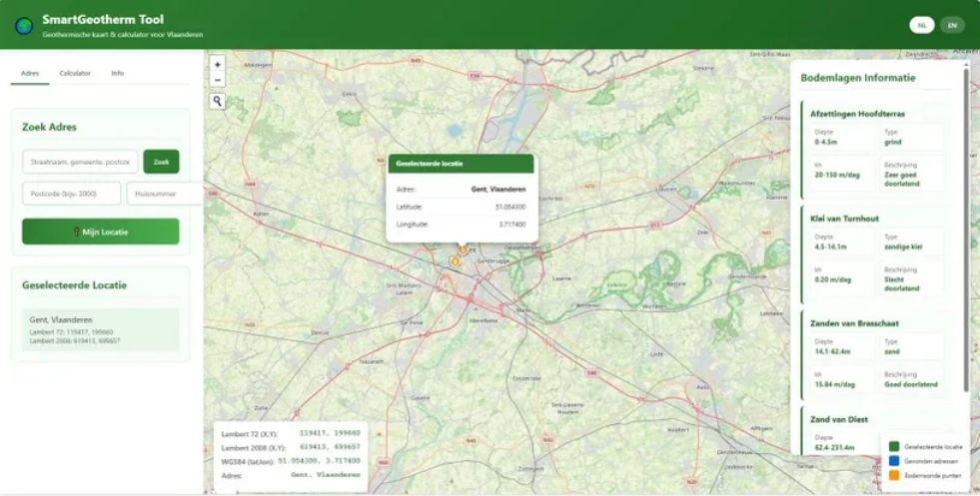Click the orange Bodemsonde punten legend swatch
This screenshot has width=980, height=496.
click(893, 475)
